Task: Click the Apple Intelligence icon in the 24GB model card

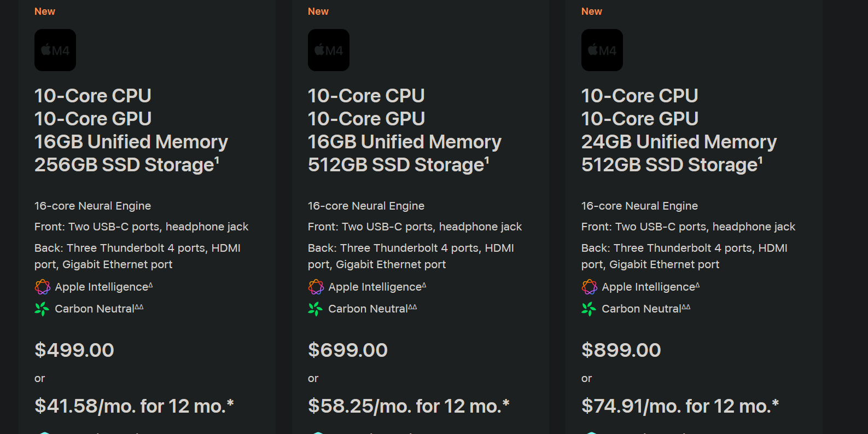Action: (589, 287)
